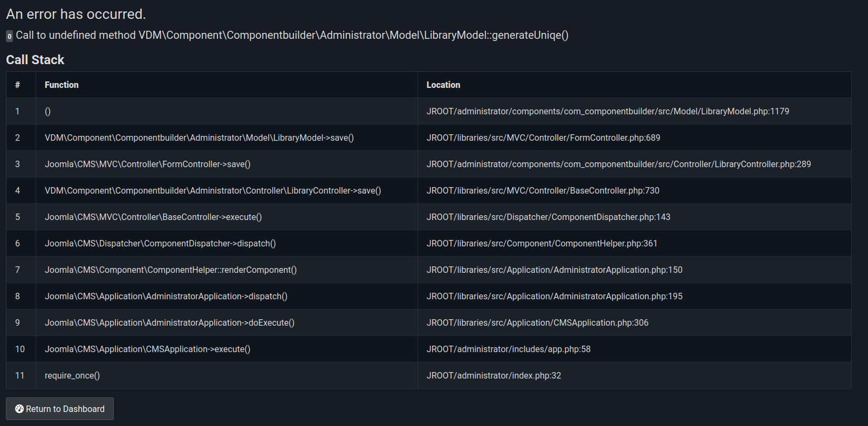Click the Return to Dashboard button

tap(60, 409)
